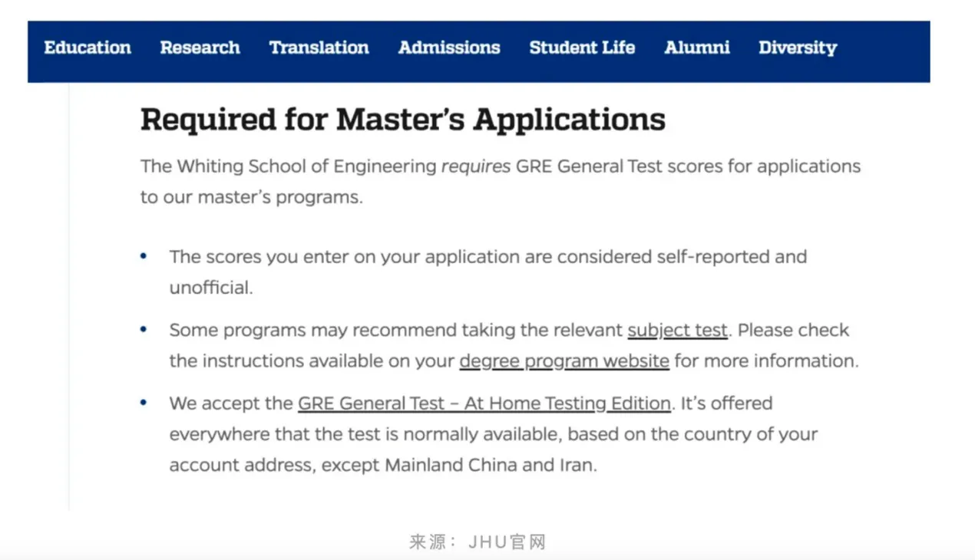Click the italic word "requires"
Image resolution: width=975 pixels, height=560 pixels.
pos(475,166)
